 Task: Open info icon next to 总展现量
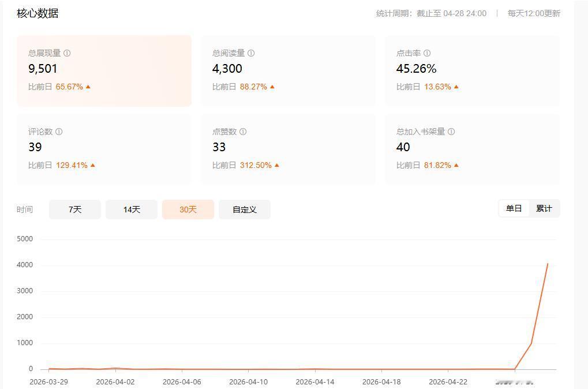click(67, 53)
